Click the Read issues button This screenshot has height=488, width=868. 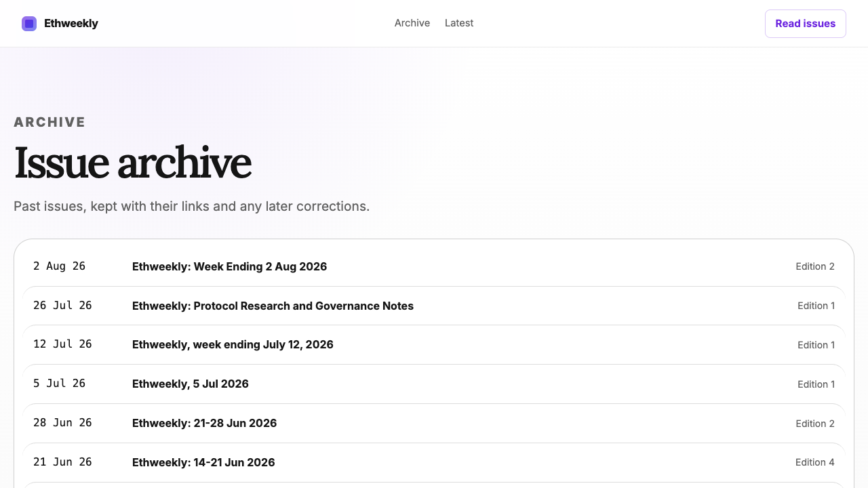806,24
